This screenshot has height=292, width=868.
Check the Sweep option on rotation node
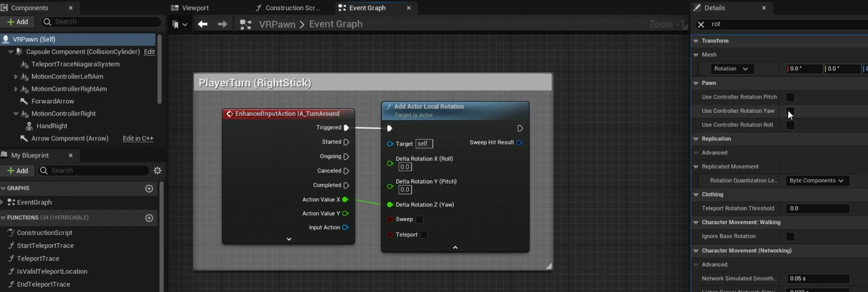tap(419, 219)
